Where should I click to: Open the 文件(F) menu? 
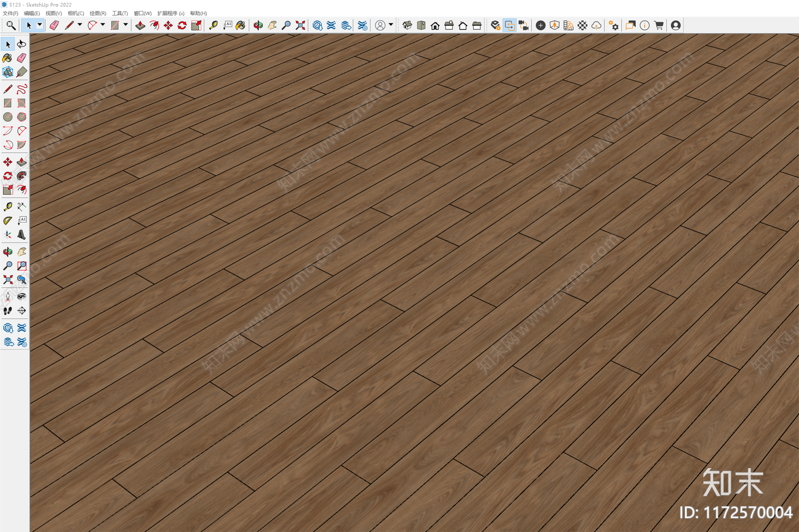pyautogui.click(x=10, y=13)
